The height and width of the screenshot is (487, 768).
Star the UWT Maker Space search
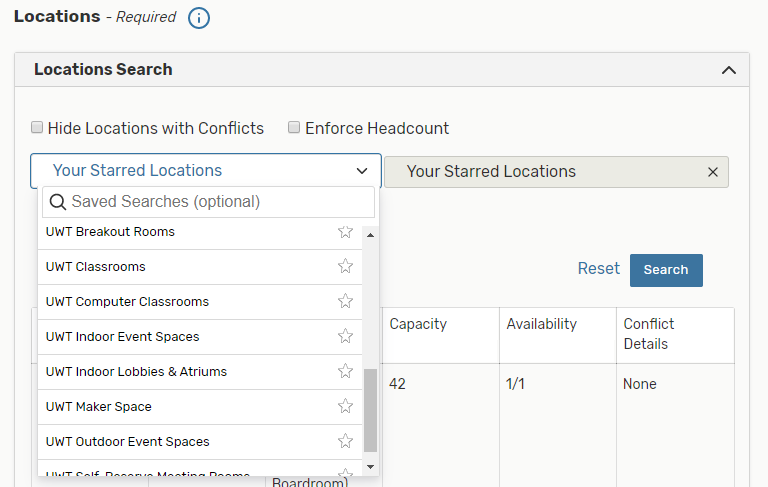[x=345, y=406]
